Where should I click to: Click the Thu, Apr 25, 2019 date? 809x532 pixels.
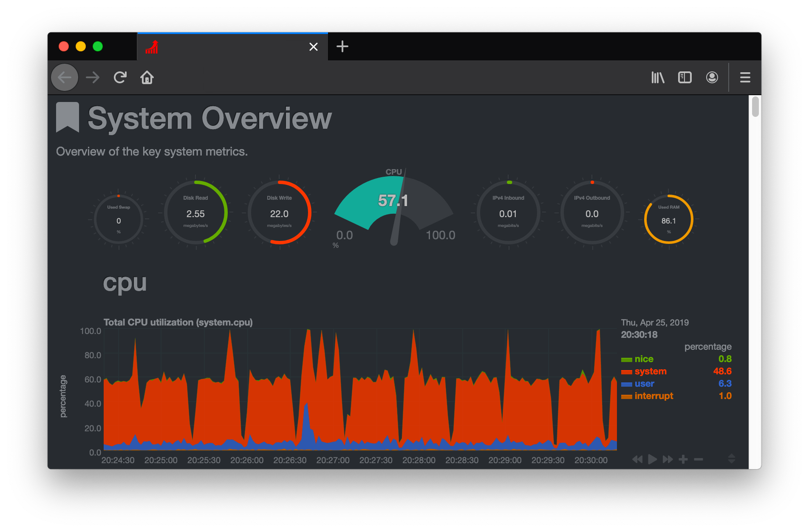[655, 323]
